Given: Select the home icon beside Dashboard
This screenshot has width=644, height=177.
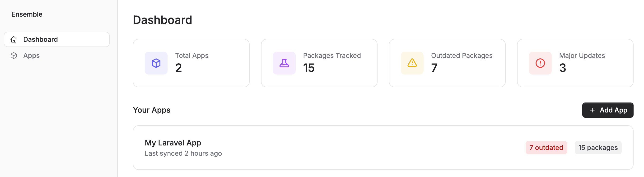Looking at the screenshot, I should point(14,39).
